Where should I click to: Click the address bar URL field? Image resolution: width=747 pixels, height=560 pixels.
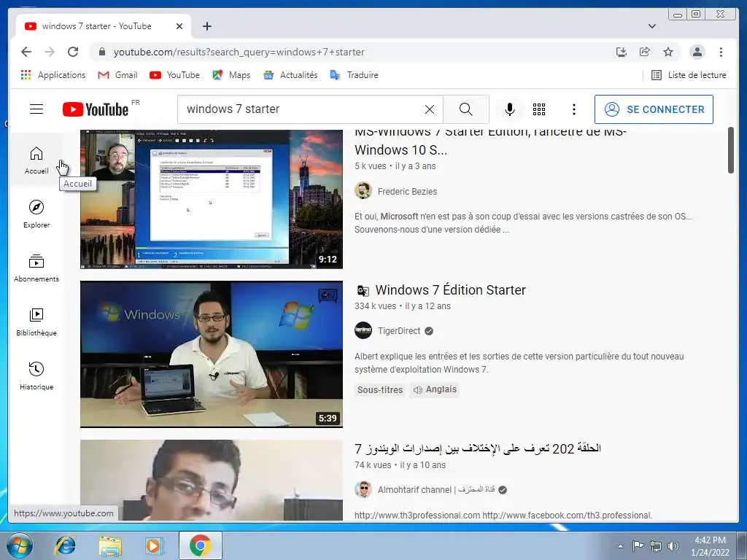[x=239, y=52]
